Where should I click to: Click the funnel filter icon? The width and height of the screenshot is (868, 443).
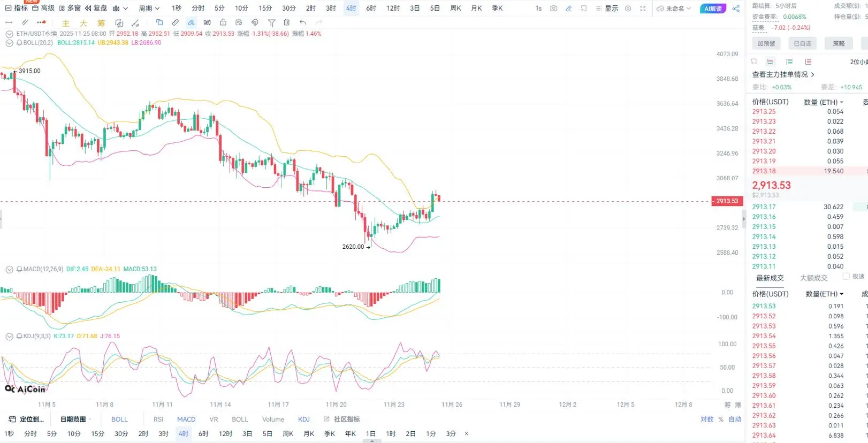tap(271, 22)
